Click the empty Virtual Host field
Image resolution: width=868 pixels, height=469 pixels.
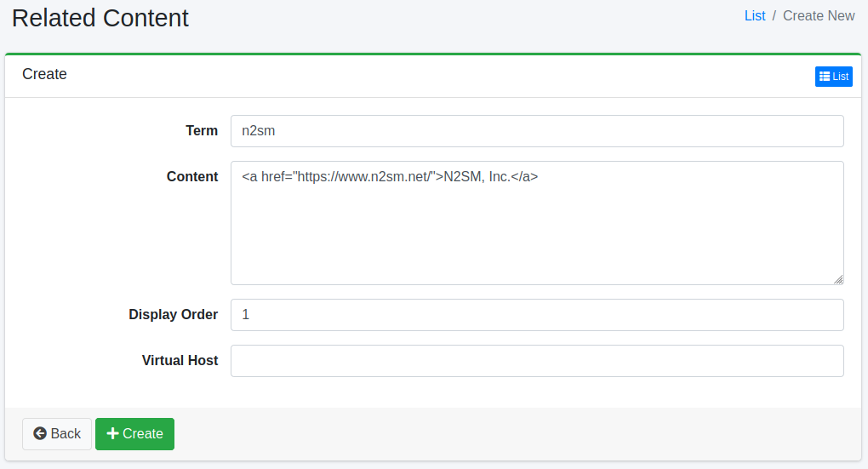[x=537, y=361]
